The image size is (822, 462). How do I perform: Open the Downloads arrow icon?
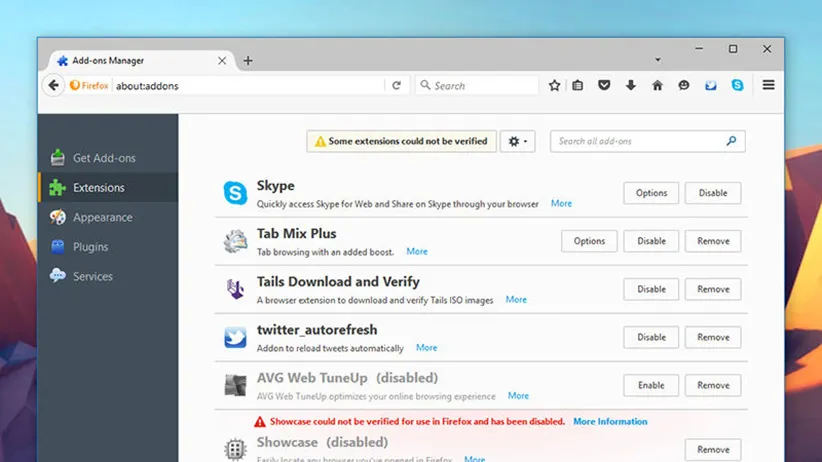coord(631,86)
